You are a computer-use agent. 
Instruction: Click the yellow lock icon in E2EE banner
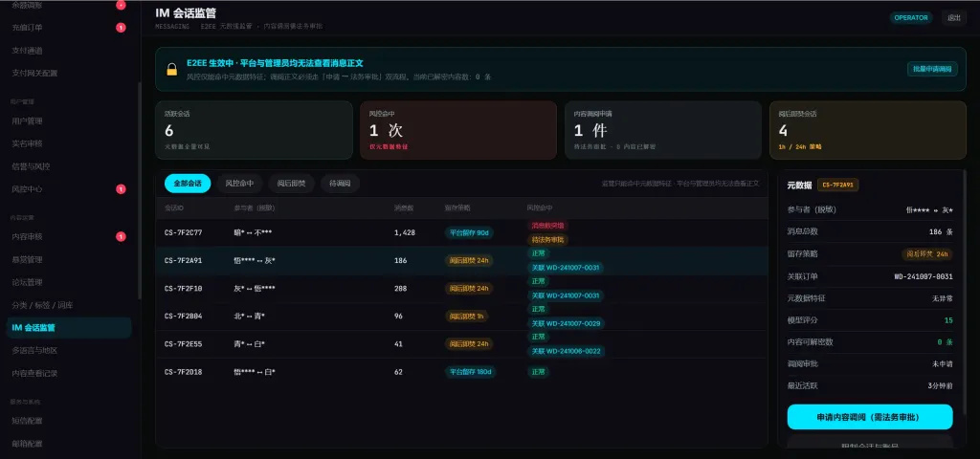tap(172, 69)
